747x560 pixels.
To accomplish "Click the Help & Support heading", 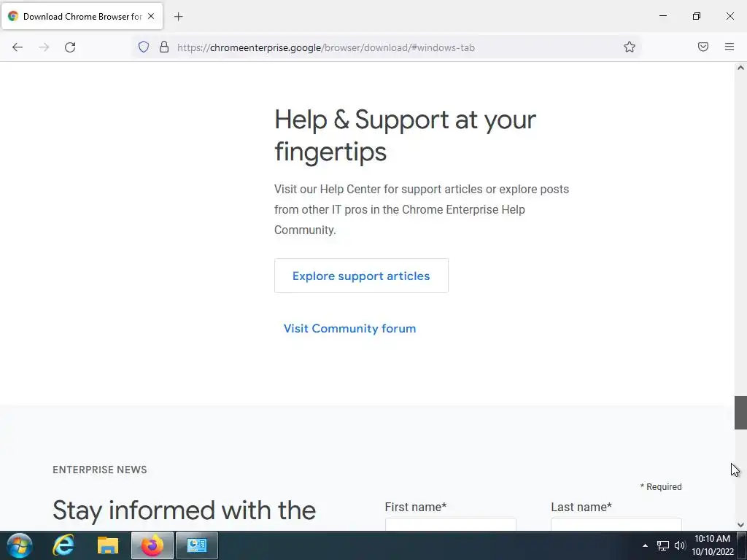I will 405,136.
